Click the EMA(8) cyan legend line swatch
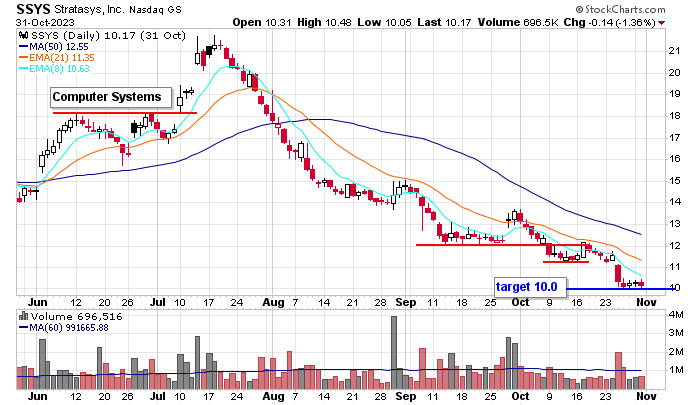Image resolution: width=700 pixels, height=405 pixels. click(23, 69)
